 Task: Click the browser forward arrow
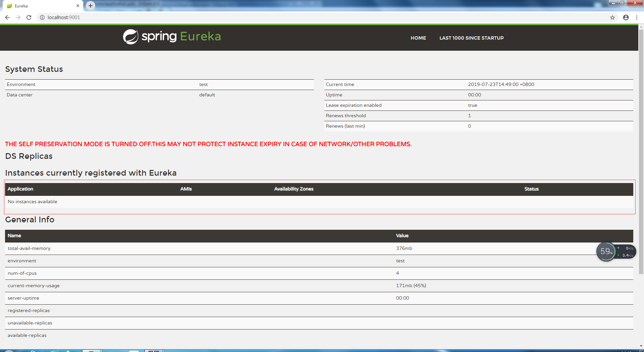click(x=18, y=17)
